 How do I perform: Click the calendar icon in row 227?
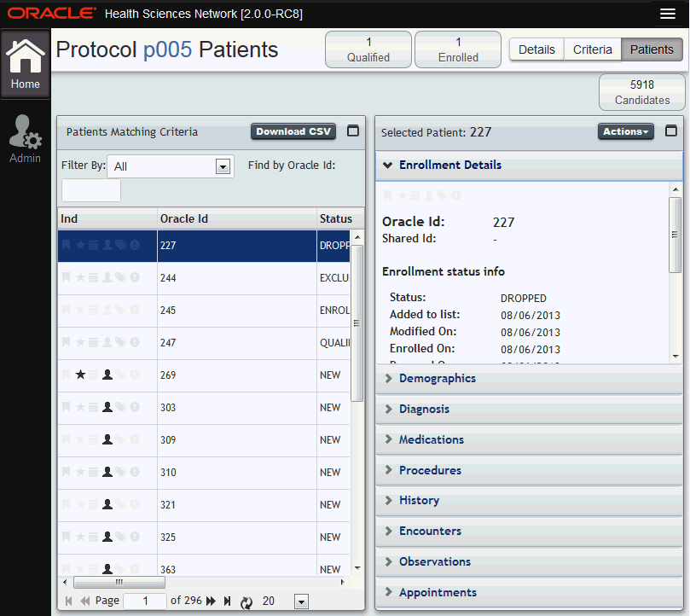coord(93,245)
